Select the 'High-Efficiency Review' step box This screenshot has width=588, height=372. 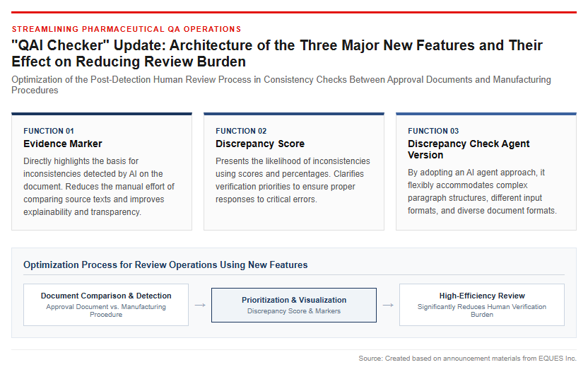(x=482, y=305)
